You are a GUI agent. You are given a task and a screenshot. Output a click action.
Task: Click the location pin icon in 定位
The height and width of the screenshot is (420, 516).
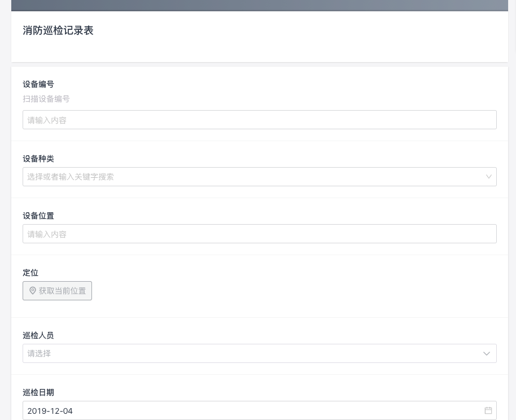pyautogui.click(x=33, y=291)
